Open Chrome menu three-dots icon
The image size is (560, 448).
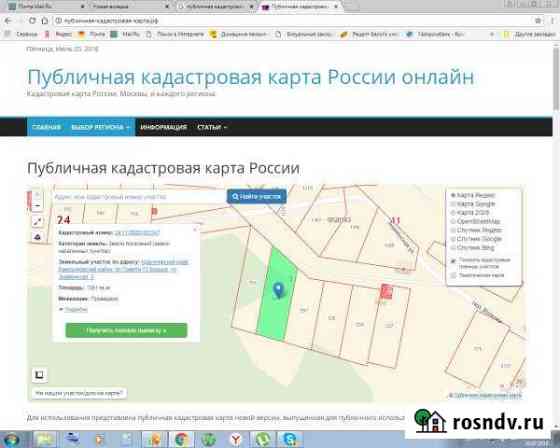(552, 21)
